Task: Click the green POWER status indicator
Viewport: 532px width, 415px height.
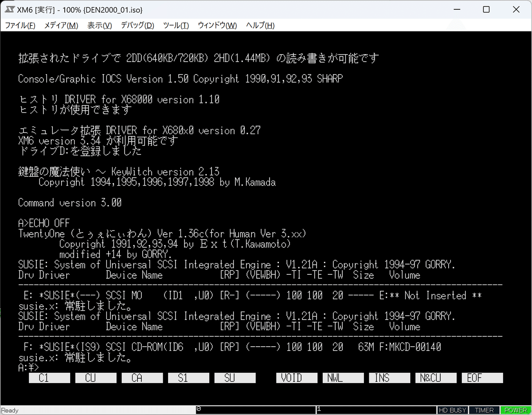Action: pyautogui.click(x=516, y=411)
